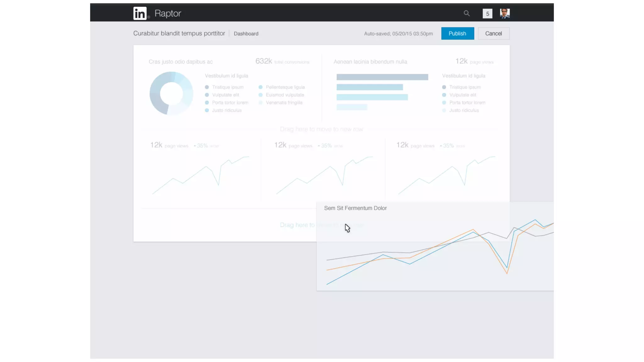Screen dimensions: 644x362
Task: Click the Publish button
Action: point(457,33)
